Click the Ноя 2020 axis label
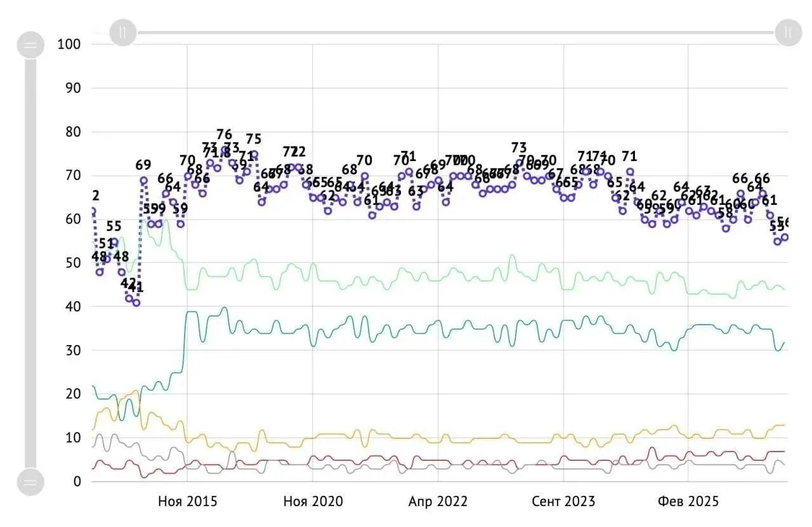 [x=313, y=502]
